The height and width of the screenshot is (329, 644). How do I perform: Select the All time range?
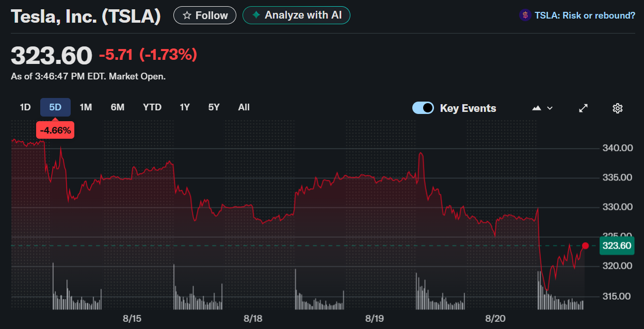244,107
